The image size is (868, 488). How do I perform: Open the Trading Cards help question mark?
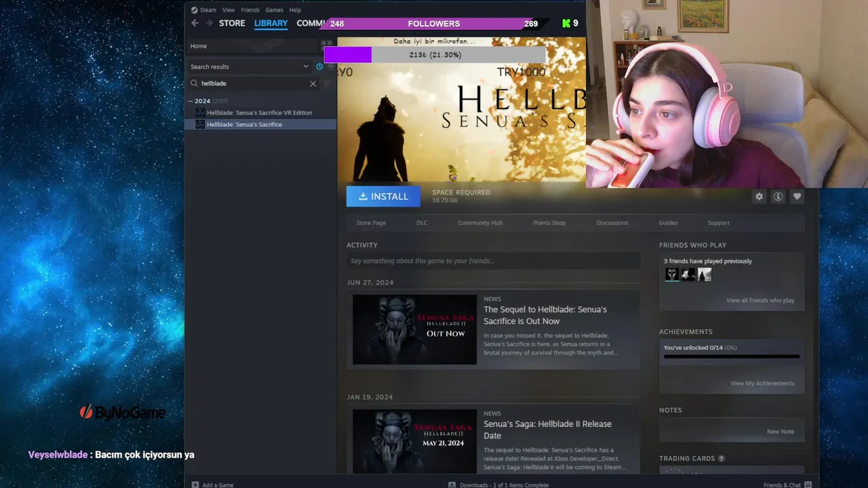(721, 459)
